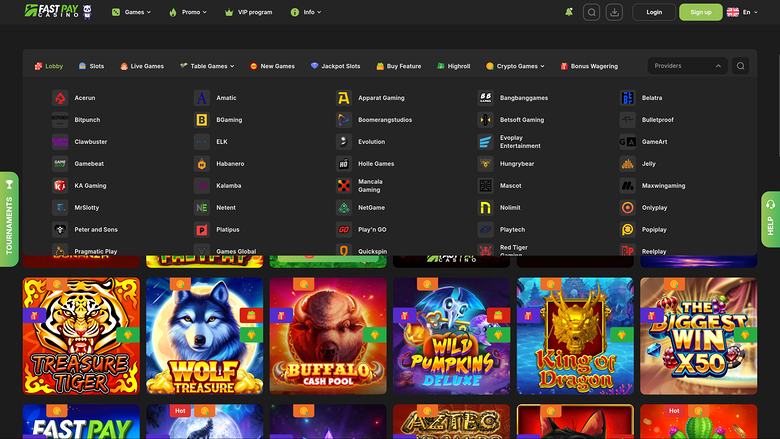Select the Amatic provider icon
This screenshot has height=439, width=780.
202,98
